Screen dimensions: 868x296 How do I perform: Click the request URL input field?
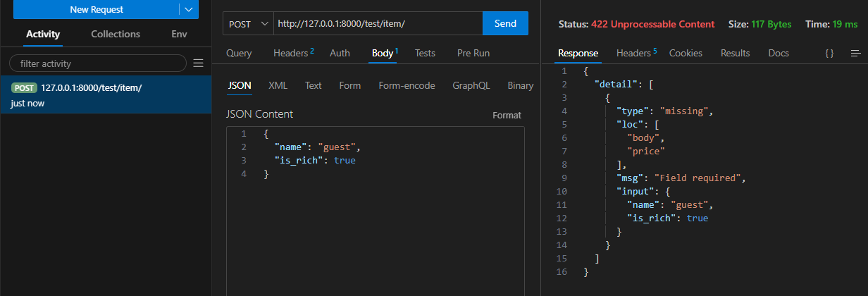click(x=378, y=23)
